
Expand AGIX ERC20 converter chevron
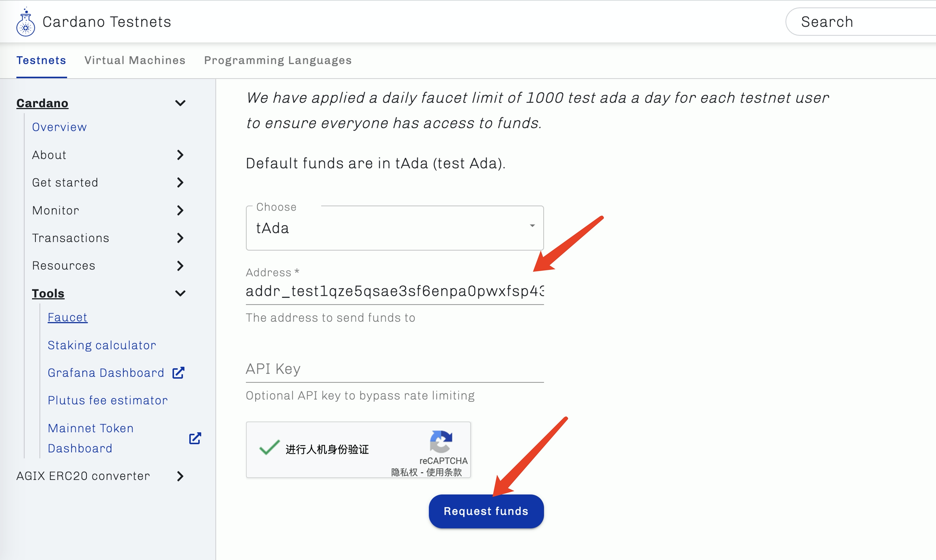[x=180, y=476]
